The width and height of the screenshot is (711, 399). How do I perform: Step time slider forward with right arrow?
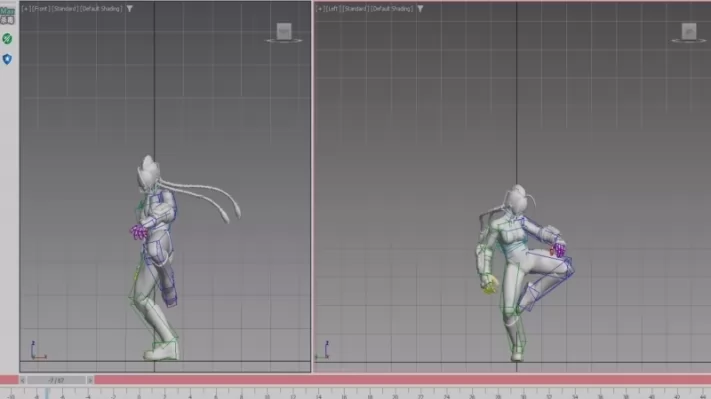[90, 380]
